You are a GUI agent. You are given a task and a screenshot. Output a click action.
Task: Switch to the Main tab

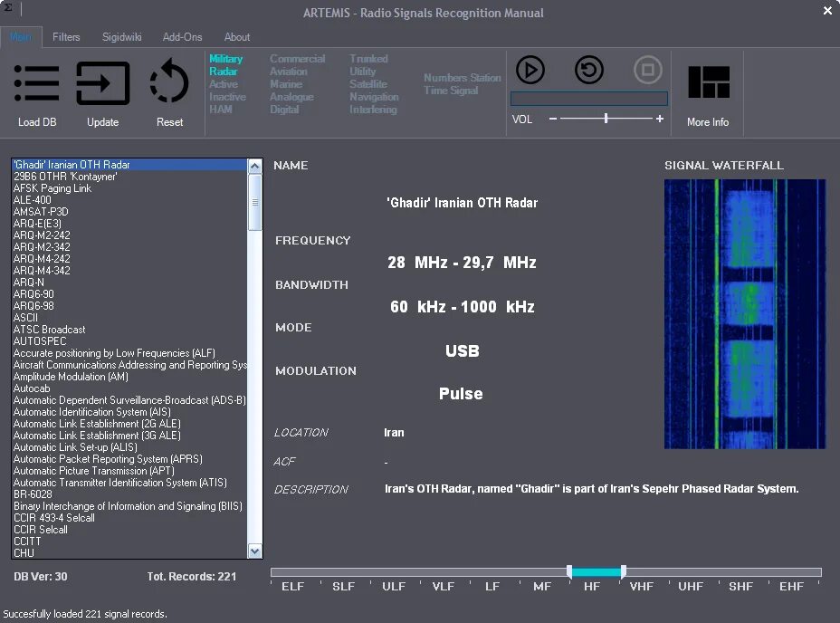21,37
